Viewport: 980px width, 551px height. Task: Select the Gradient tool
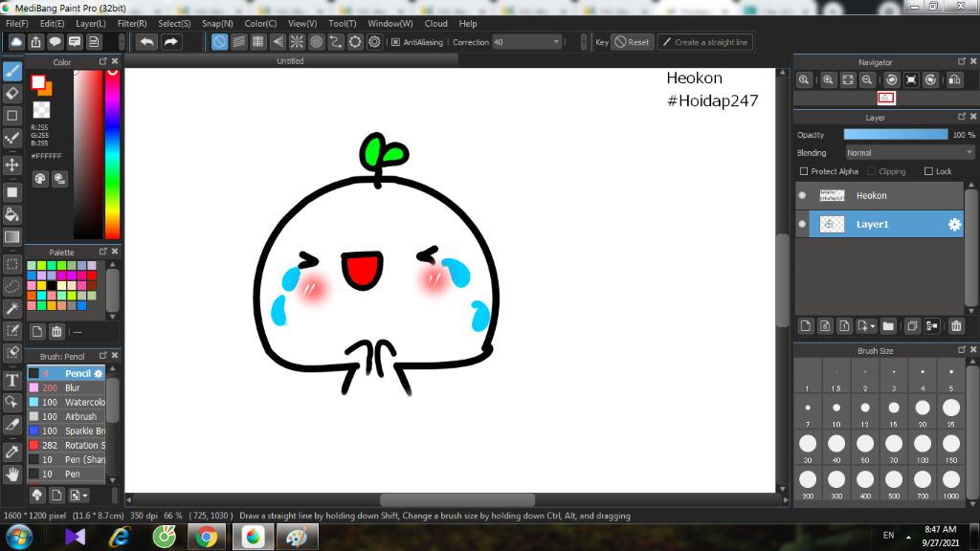pos(11,237)
